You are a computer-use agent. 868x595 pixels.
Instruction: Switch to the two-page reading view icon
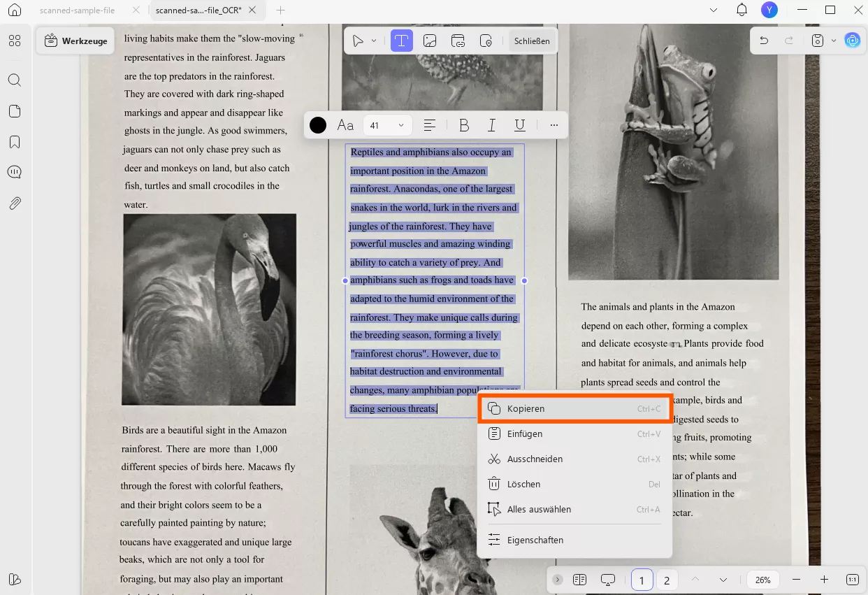tap(579, 580)
